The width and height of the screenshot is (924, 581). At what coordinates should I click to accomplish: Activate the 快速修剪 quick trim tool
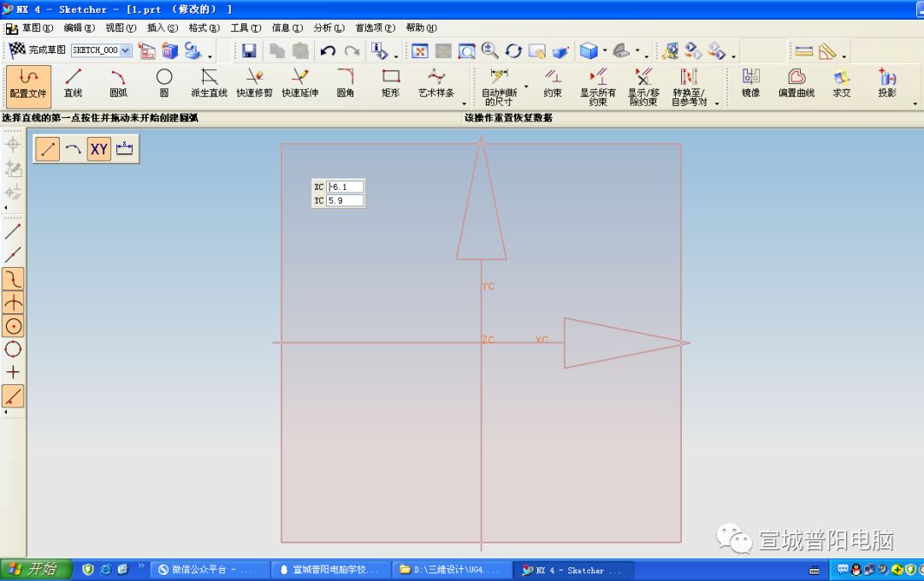(254, 86)
